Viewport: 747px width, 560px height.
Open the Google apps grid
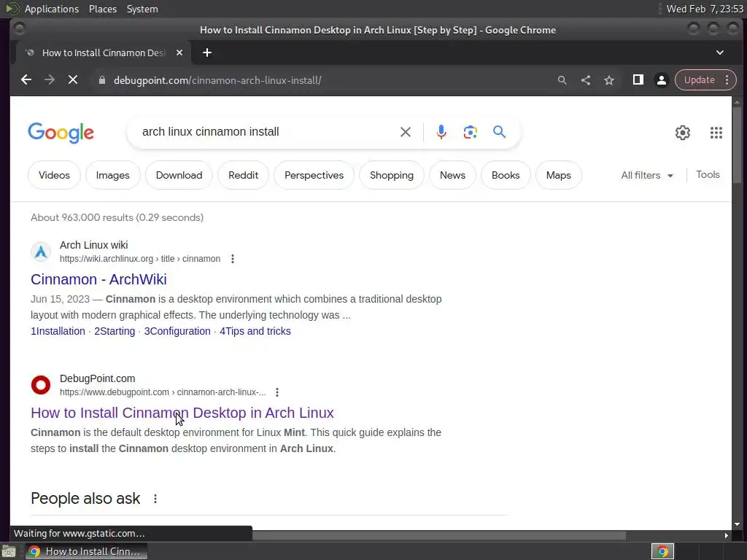click(x=716, y=133)
